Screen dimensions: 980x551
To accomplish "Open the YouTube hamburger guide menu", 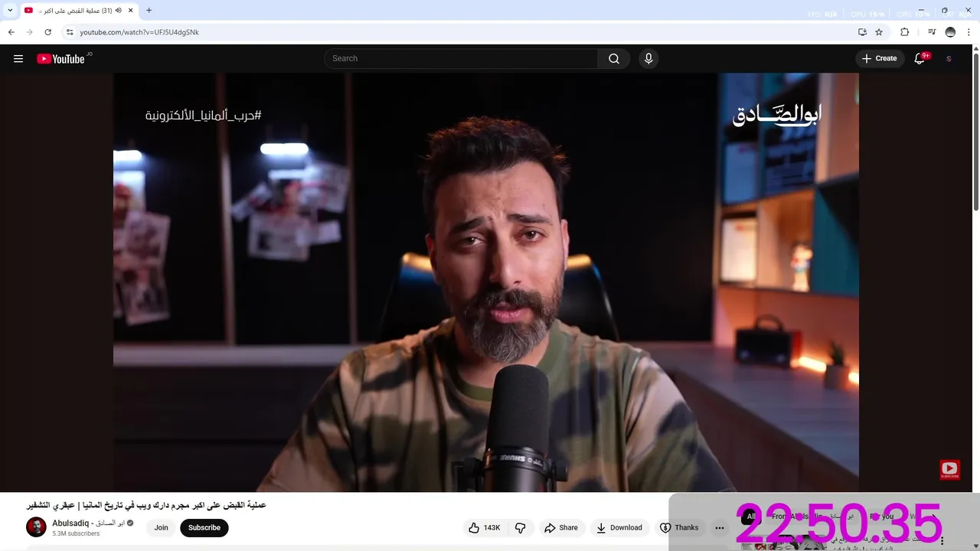I will 18,58.
